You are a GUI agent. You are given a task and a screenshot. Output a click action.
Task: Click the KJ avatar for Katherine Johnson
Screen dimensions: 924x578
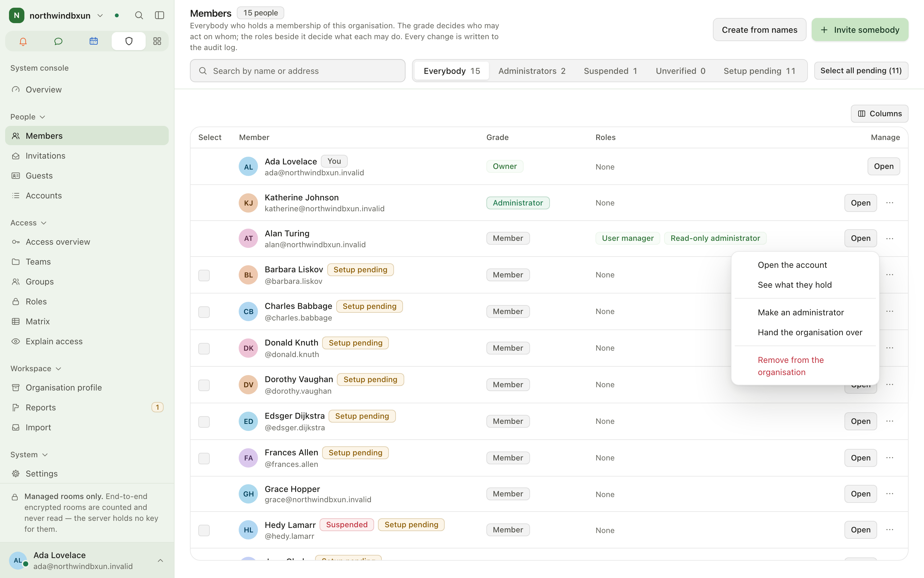click(x=248, y=203)
